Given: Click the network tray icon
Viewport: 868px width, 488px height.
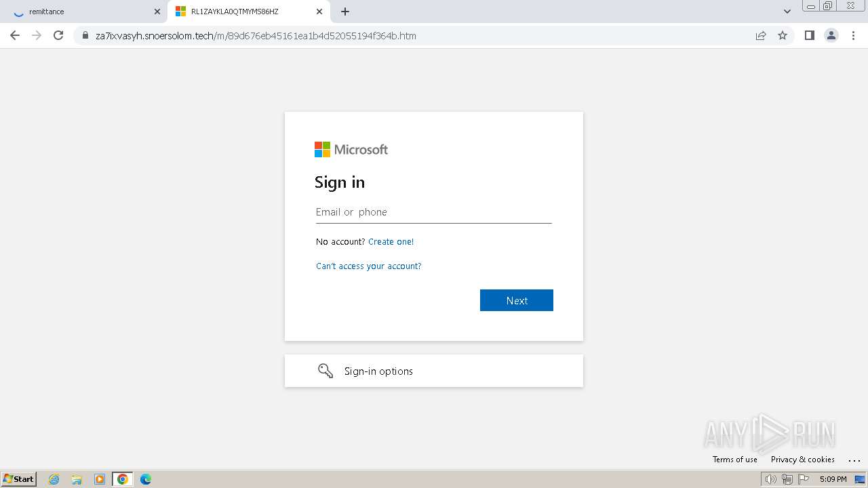Looking at the screenshot, I should 787,479.
